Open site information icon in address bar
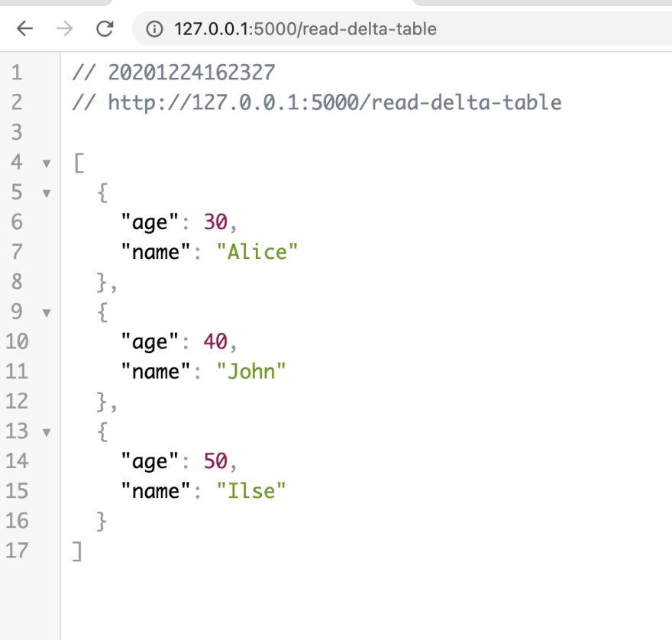The width and height of the screenshot is (672, 640). coord(154,29)
